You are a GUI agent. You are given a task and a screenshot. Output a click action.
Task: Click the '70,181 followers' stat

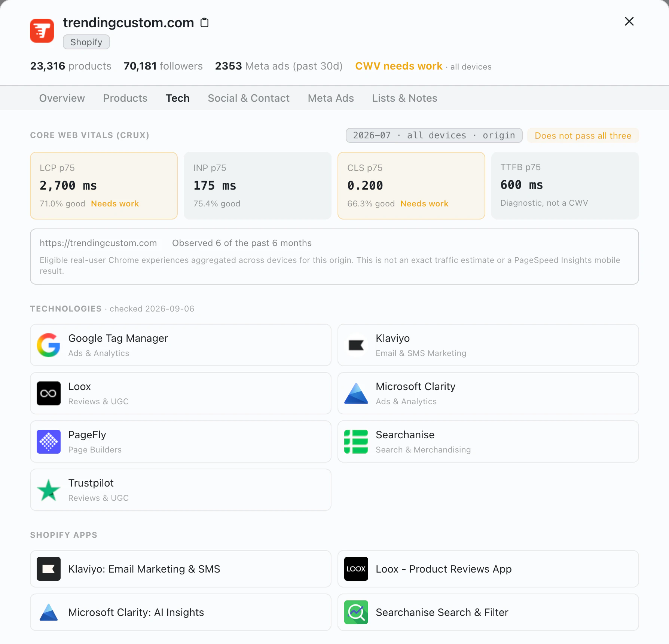tap(163, 66)
